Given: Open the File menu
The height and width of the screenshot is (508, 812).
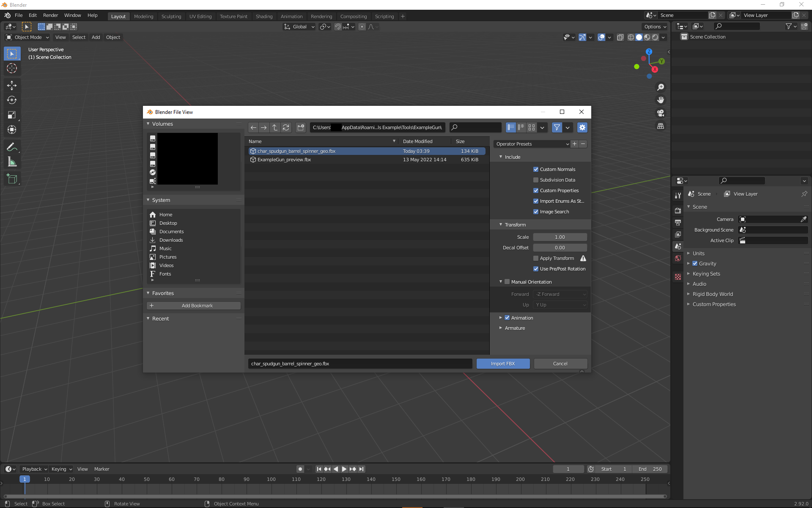Looking at the screenshot, I should (19, 15).
